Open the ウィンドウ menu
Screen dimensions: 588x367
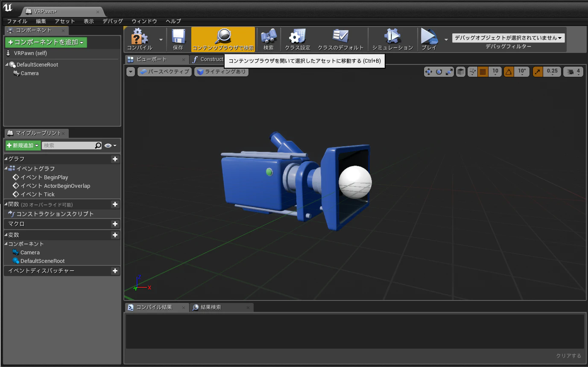point(144,21)
